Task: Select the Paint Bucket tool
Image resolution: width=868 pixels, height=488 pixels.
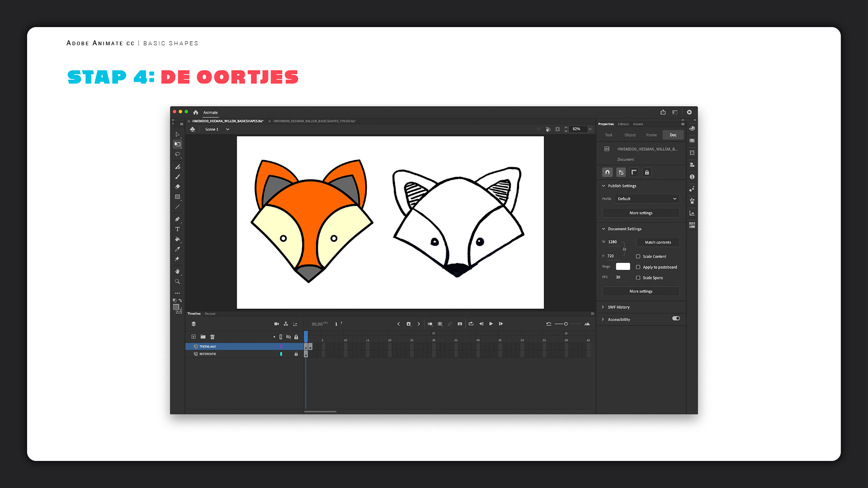Action: pyautogui.click(x=177, y=239)
